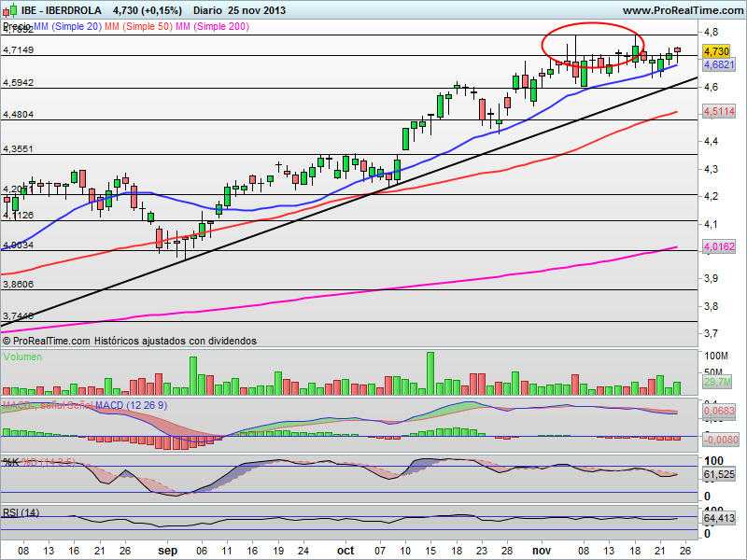Click the sep month label on the time axis
Image resolution: width=747 pixels, height=560 pixels.
[x=167, y=551]
